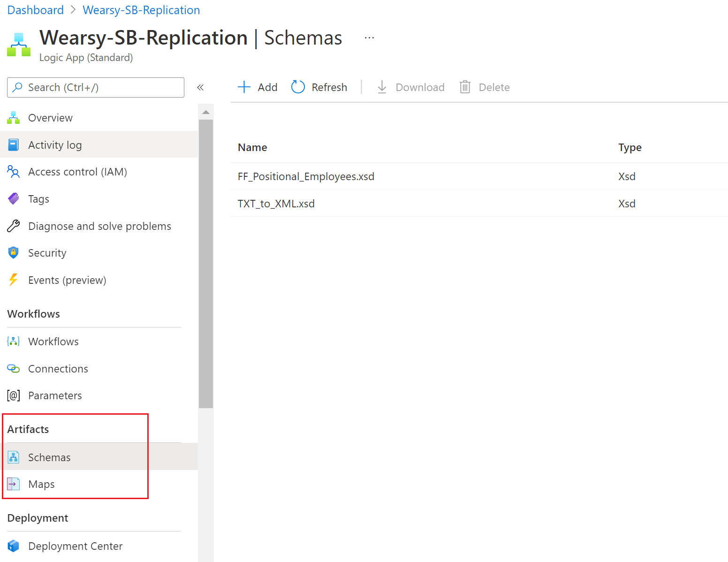The width and height of the screenshot is (728, 562).
Task: Click the Schemas artifact icon
Action: click(14, 457)
